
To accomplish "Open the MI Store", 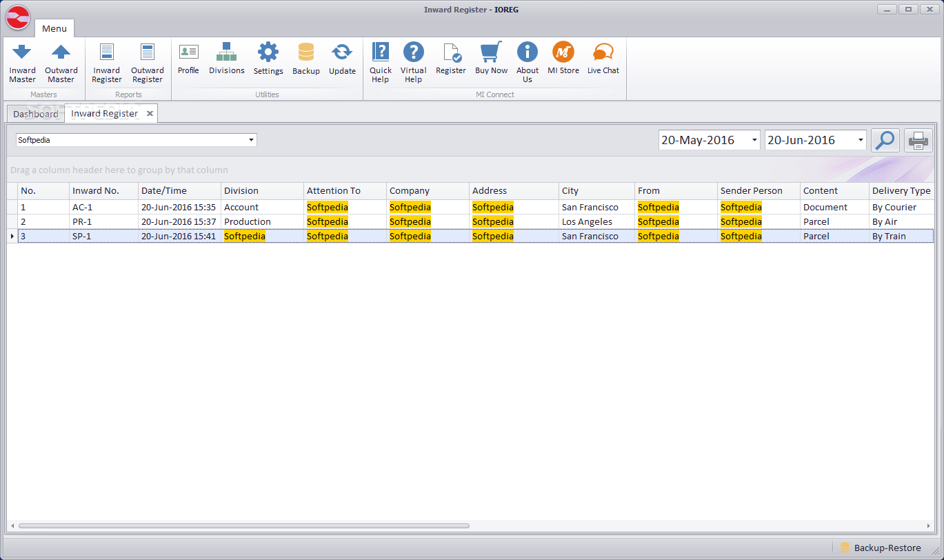I will (563, 59).
